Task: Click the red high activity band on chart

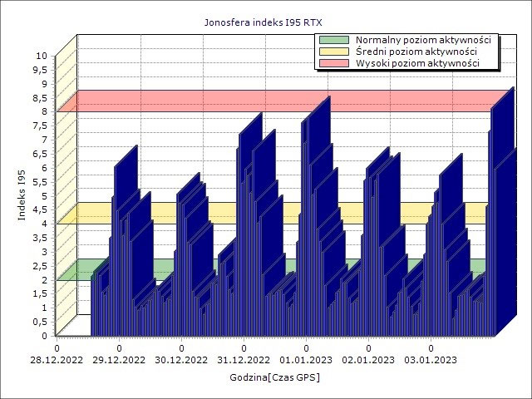Action: [238, 101]
